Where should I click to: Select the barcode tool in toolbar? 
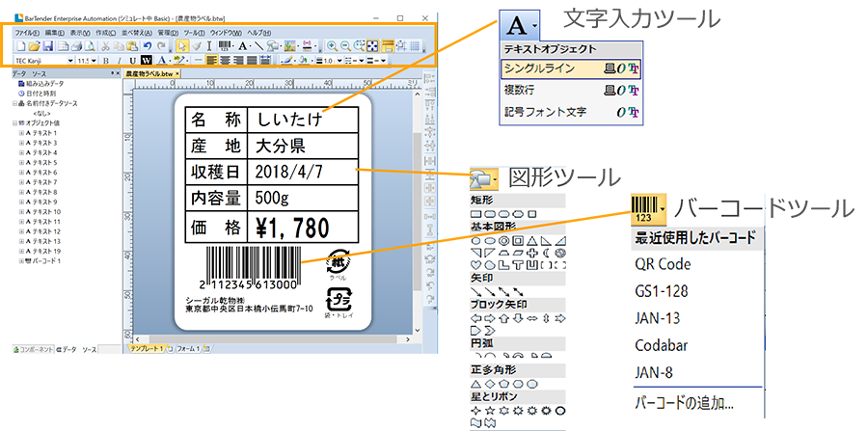tap(226, 45)
